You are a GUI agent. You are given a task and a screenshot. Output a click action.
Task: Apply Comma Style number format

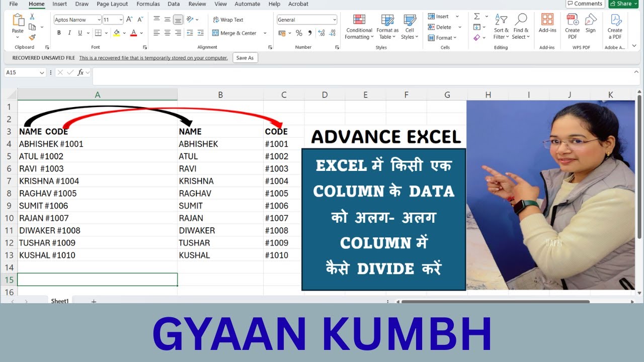[310, 33]
